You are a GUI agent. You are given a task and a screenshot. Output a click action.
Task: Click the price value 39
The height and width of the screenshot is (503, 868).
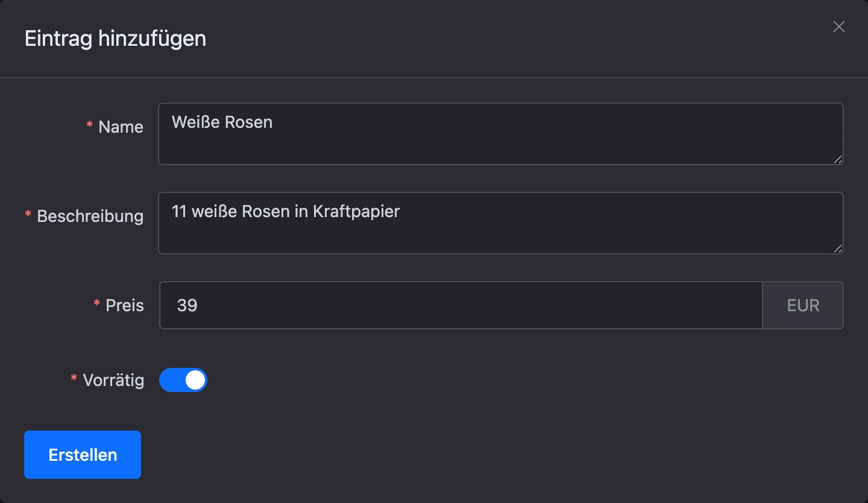click(x=187, y=305)
